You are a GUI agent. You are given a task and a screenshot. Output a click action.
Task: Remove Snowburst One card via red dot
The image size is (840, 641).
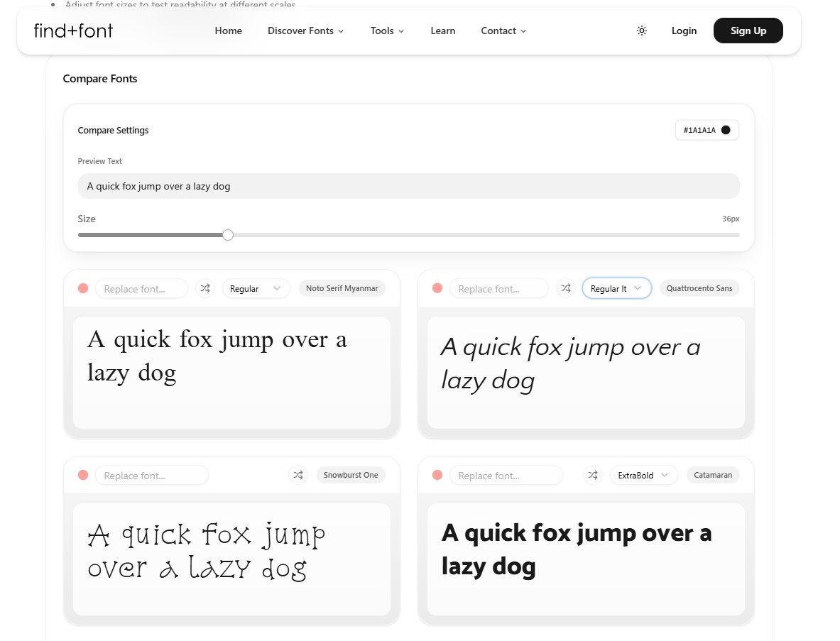click(83, 475)
